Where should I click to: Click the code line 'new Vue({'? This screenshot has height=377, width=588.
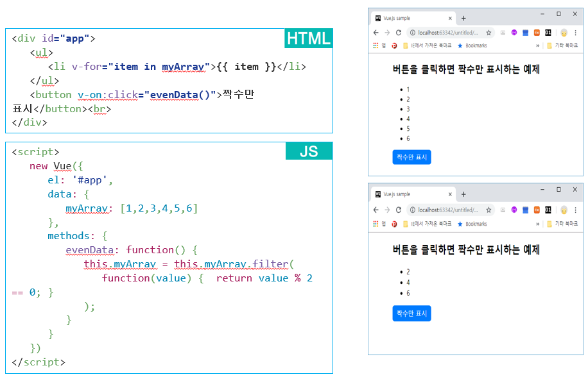56,166
